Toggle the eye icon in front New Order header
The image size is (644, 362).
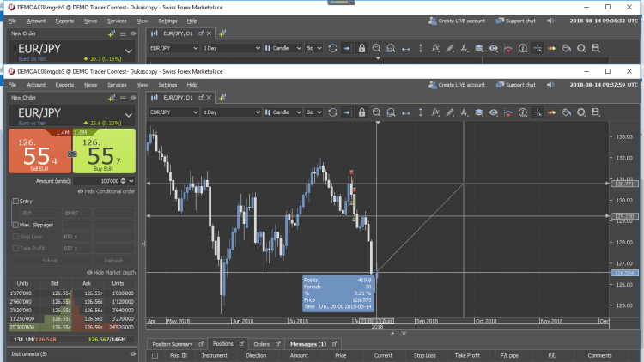coord(132,98)
